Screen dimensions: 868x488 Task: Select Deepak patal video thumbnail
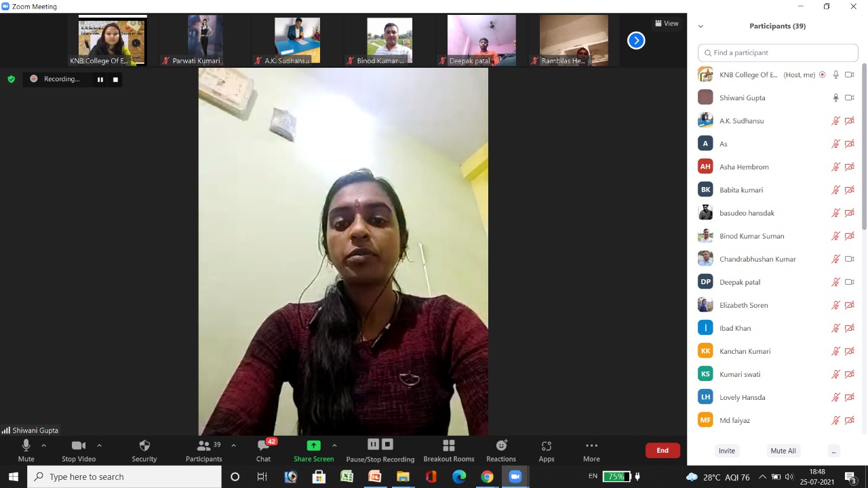[481, 41]
